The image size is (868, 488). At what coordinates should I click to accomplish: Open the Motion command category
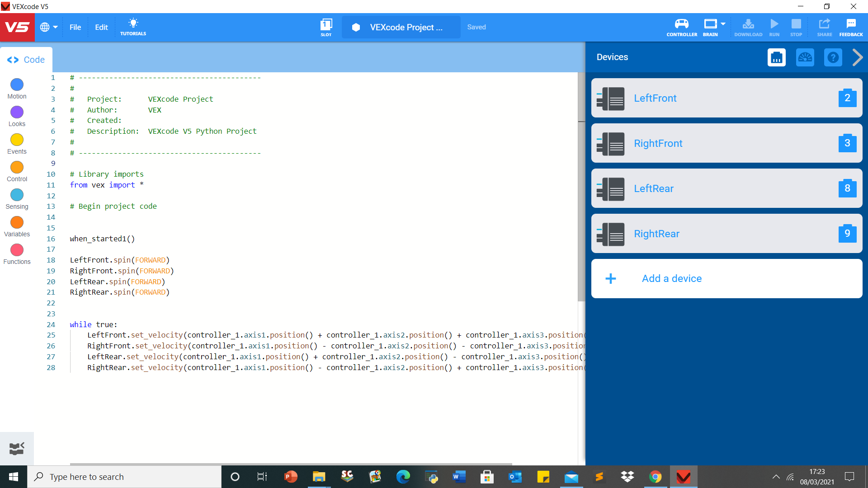click(x=17, y=89)
